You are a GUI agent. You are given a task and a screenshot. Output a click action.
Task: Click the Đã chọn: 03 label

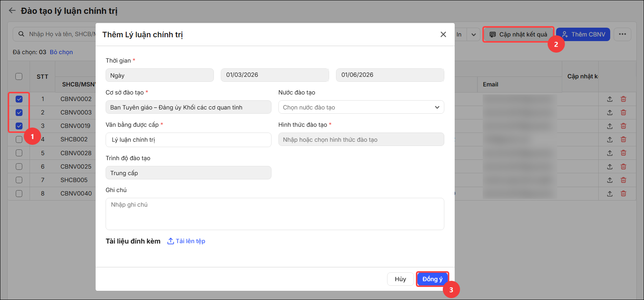click(x=29, y=52)
